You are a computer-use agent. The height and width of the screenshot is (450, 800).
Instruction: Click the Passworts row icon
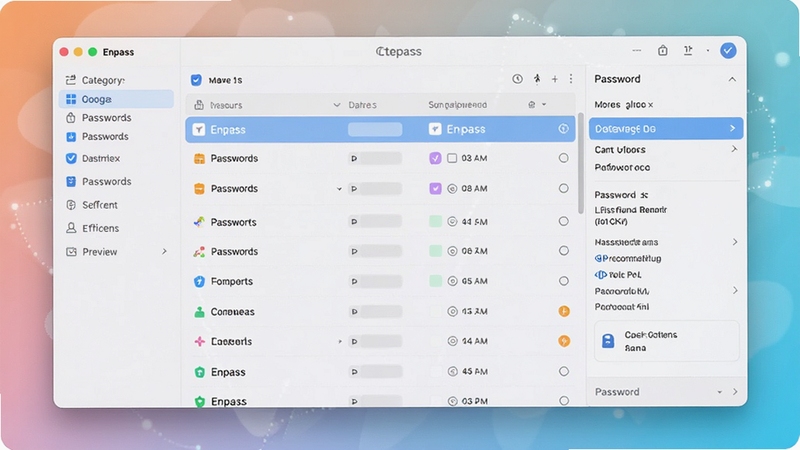pos(199,222)
